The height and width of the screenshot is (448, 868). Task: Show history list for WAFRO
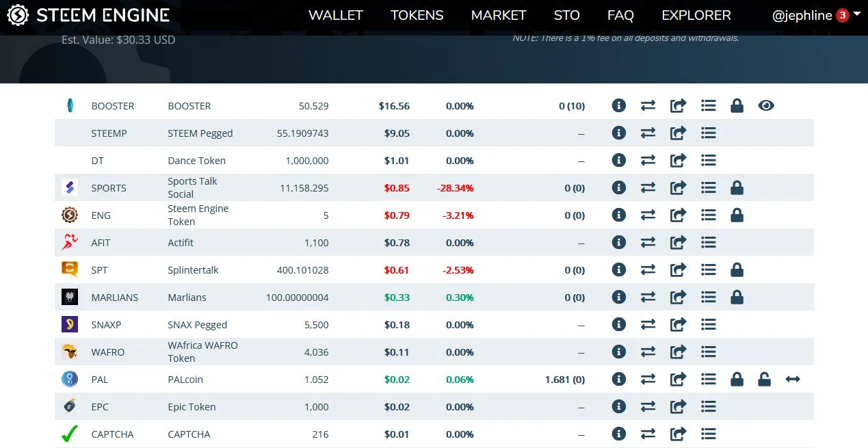[x=709, y=352]
